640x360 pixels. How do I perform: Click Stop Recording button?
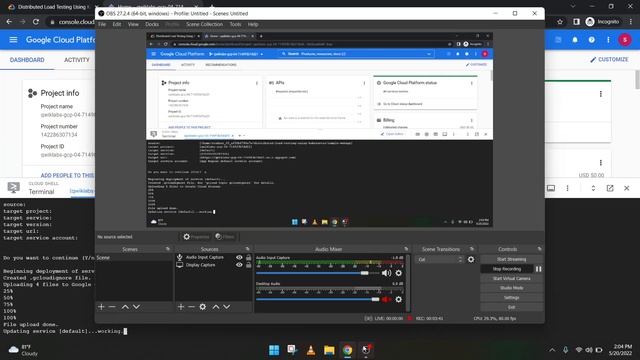[507, 269]
